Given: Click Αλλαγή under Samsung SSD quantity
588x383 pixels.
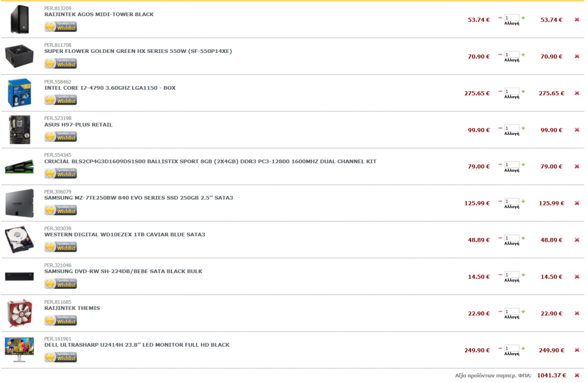Looking at the screenshot, I should pyautogui.click(x=512, y=207).
